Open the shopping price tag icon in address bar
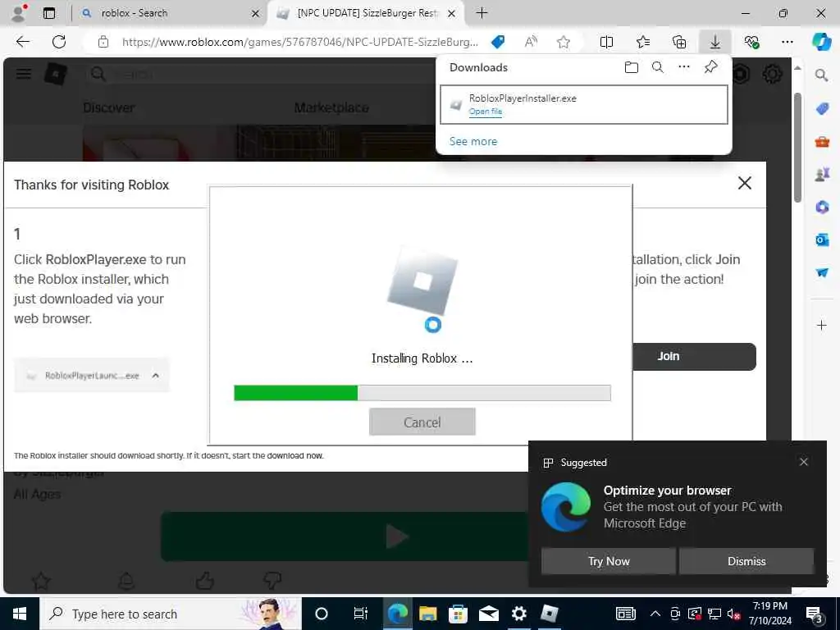Image resolution: width=840 pixels, height=630 pixels. pyautogui.click(x=498, y=42)
